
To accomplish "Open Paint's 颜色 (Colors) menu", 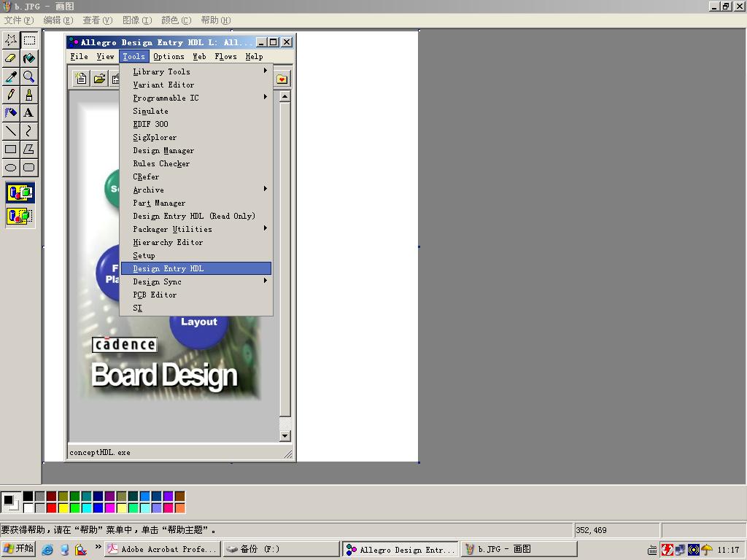I will click(x=177, y=20).
